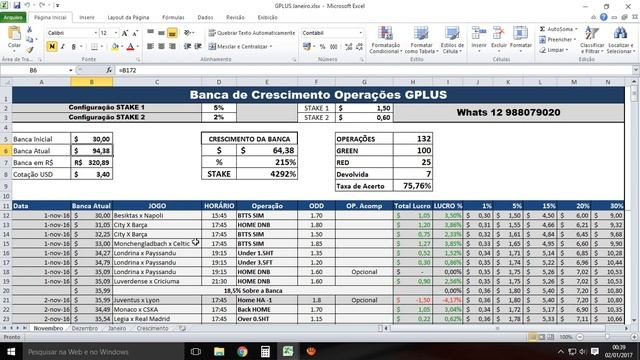
Task: Toggle underline (S) formatting
Action: (73, 47)
